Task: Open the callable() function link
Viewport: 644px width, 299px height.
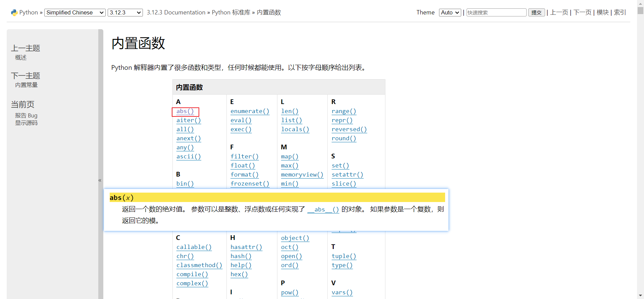Action: 194,247
